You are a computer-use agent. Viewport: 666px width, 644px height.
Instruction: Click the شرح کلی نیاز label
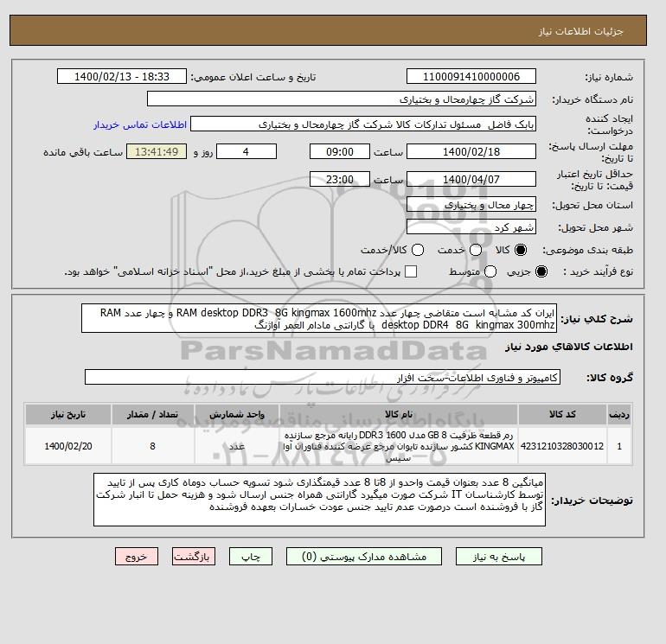click(x=597, y=319)
